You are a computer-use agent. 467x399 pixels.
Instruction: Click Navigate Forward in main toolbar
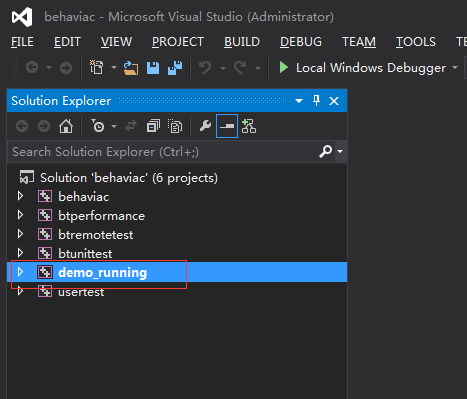66,68
